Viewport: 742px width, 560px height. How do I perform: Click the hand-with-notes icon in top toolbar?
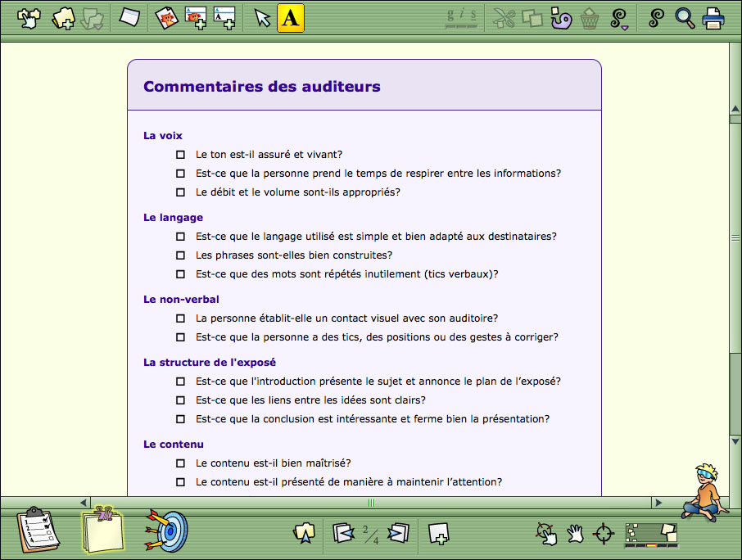[29, 19]
